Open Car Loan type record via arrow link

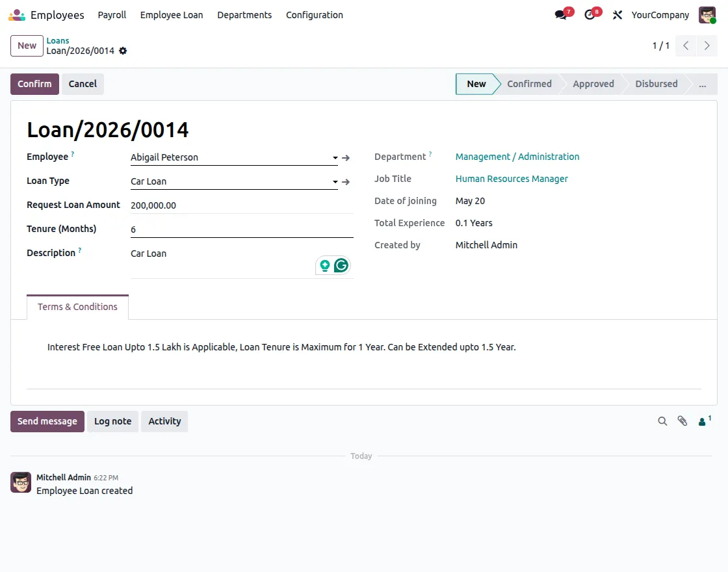coord(346,182)
